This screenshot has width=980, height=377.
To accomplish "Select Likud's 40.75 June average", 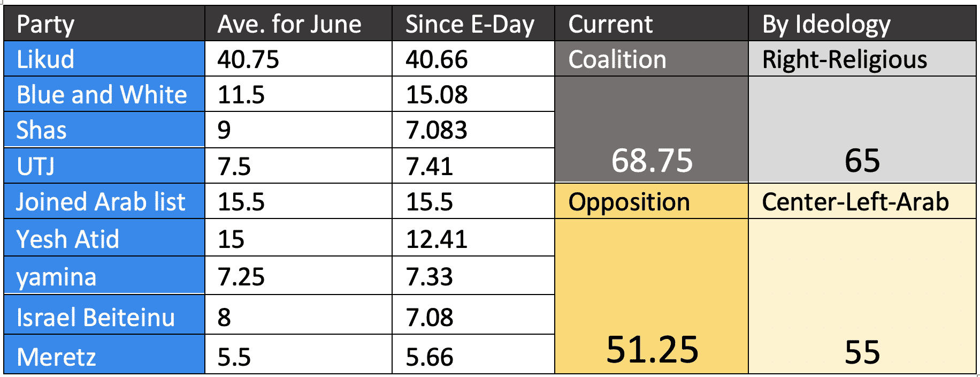I will pos(298,59).
